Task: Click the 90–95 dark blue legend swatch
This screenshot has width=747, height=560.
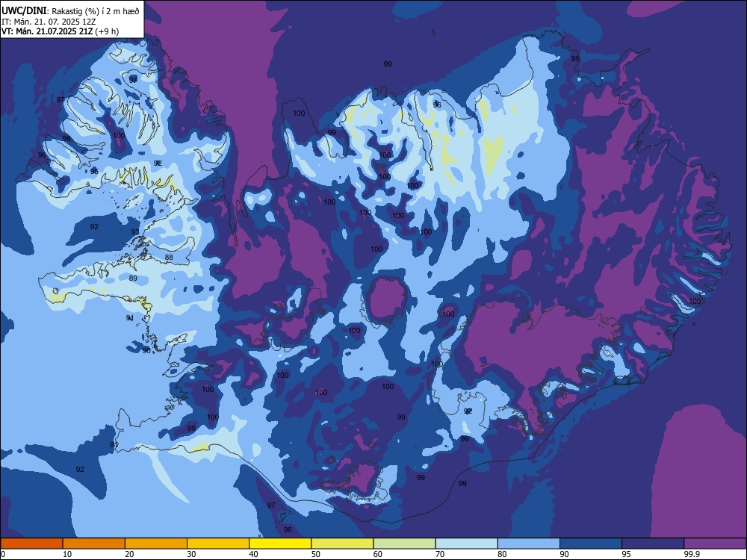Action: [591, 544]
